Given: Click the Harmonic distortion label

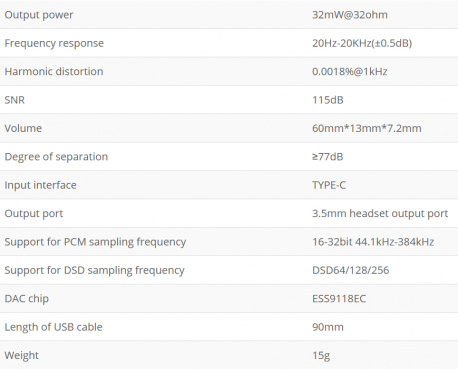Looking at the screenshot, I should click(x=54, y=71).
